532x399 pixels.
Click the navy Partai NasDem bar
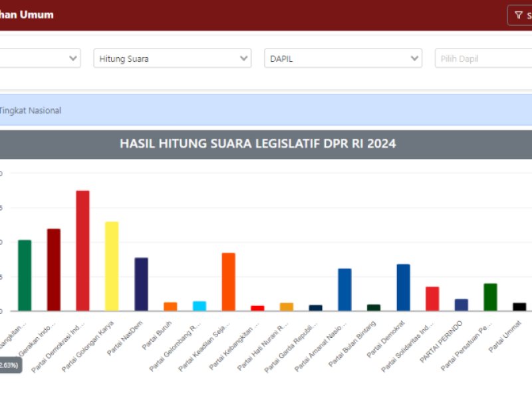141,284
